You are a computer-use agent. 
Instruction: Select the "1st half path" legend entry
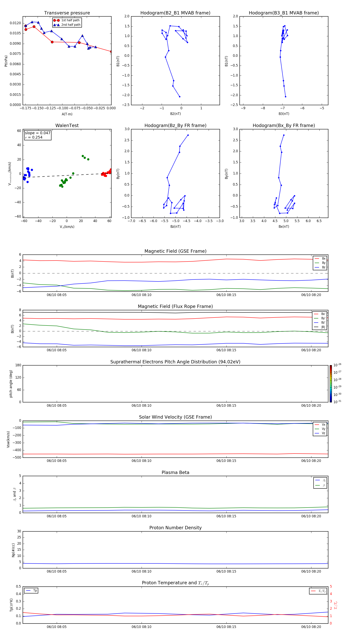point(66,20)
